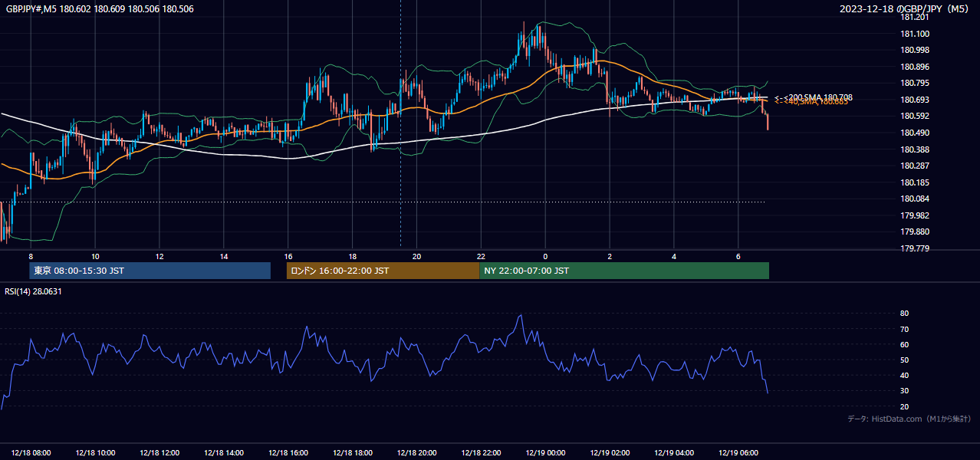Screen dimensions: 980x460
Task: Click the 12/18 10:00 date label
Action: [x=95, y=453]
